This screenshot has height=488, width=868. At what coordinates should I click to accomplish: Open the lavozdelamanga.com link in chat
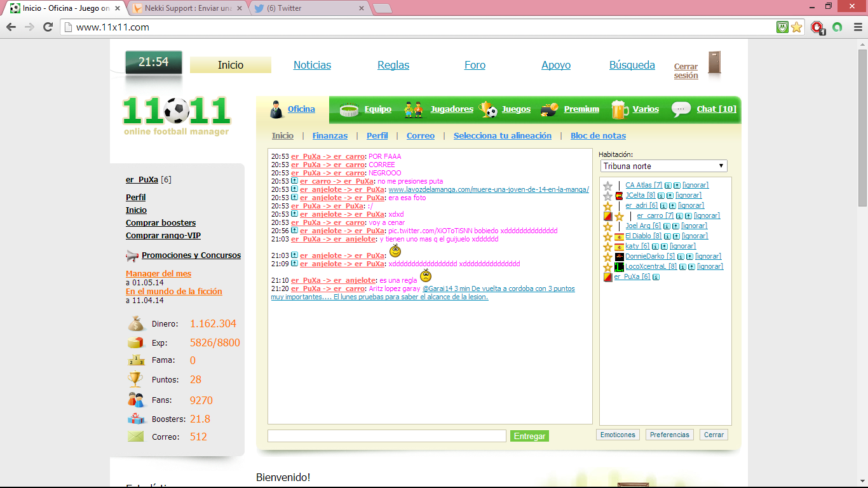click(x=488, y=189)
